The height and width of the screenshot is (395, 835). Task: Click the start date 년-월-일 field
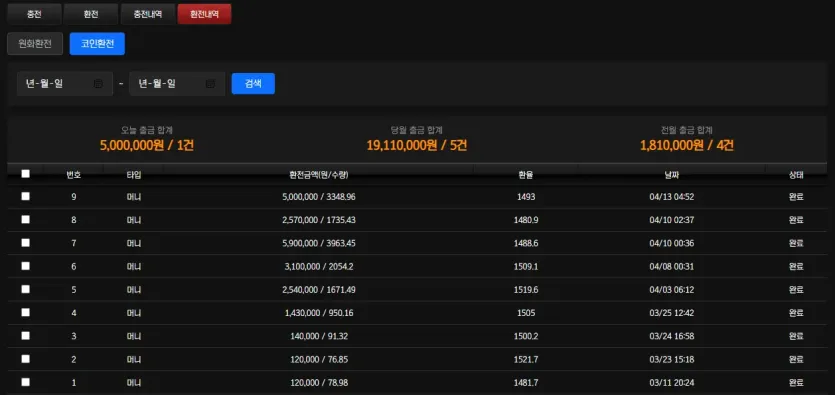(65, 84)
